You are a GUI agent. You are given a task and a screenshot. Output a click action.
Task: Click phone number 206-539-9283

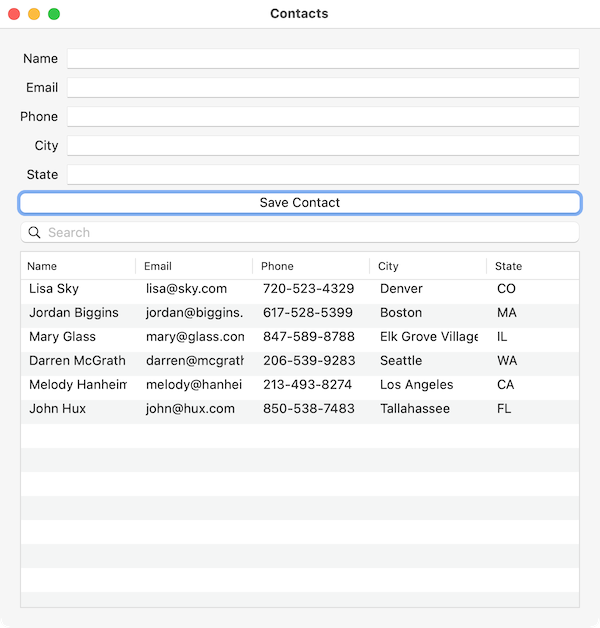click(x=309, y=361)
